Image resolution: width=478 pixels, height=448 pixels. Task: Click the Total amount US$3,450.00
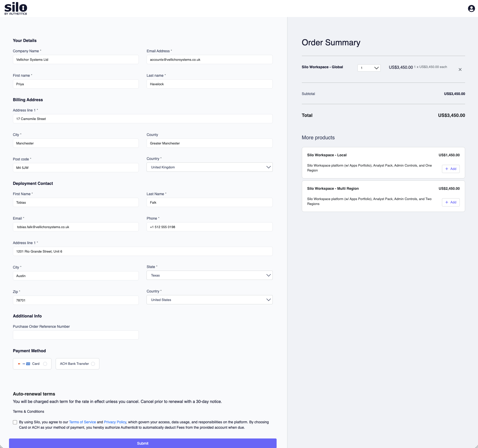[451, 115]
